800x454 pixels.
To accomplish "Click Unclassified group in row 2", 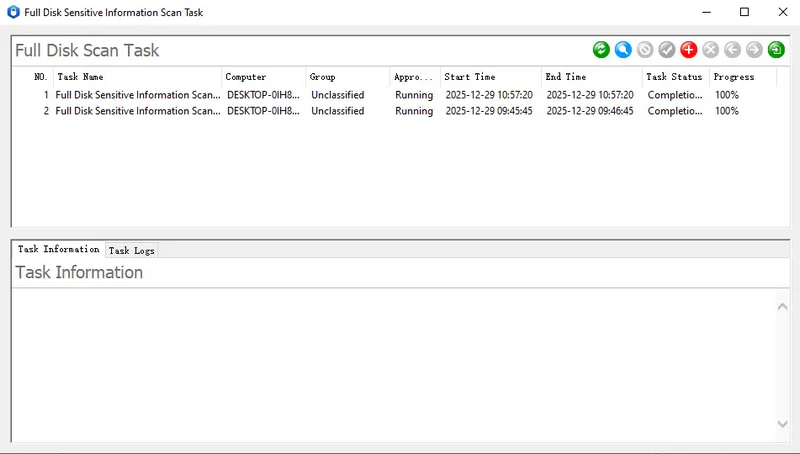I will pos(338,111).
